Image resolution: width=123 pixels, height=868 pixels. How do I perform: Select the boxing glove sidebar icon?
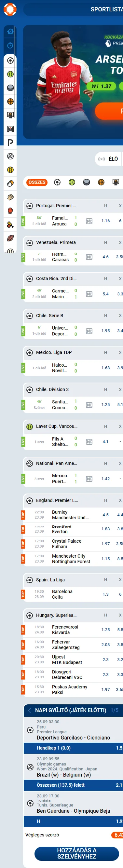point(10,211)
